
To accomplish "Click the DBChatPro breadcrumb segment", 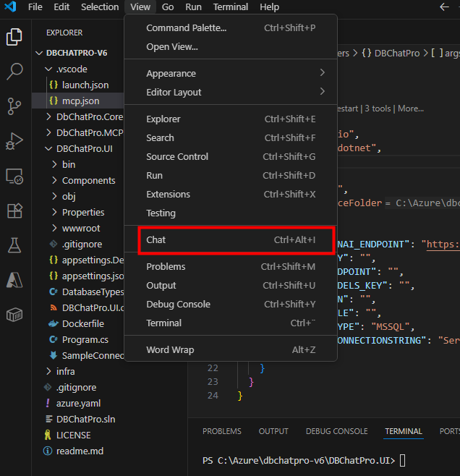I will pos(397,53).
